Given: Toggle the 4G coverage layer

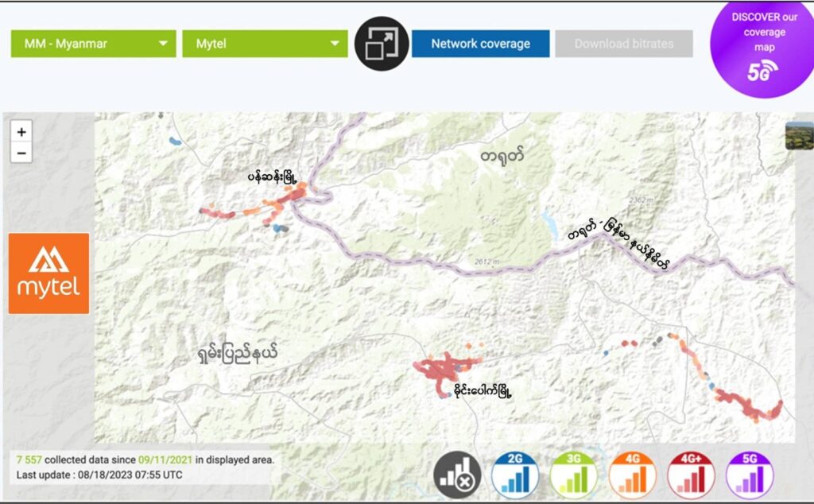Looking at the screenshot, I should coord(633,475).
